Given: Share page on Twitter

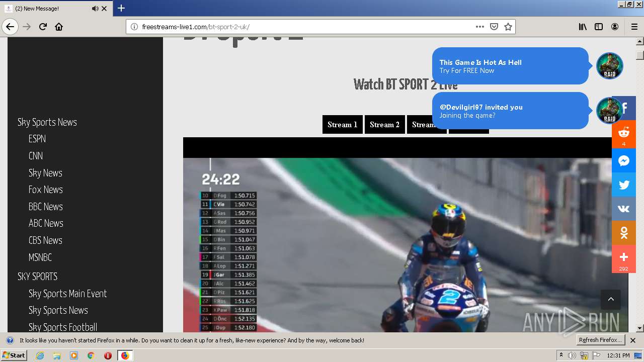Looking at the screenshot, I should (x=624, y=185).
